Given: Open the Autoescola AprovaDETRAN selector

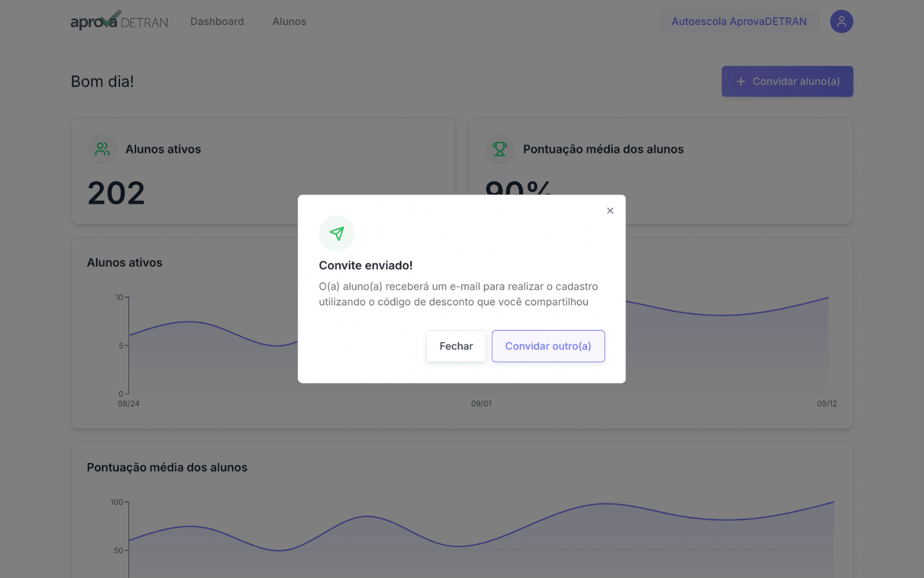Looking at the screenshot, I should [x=739, y=21].
